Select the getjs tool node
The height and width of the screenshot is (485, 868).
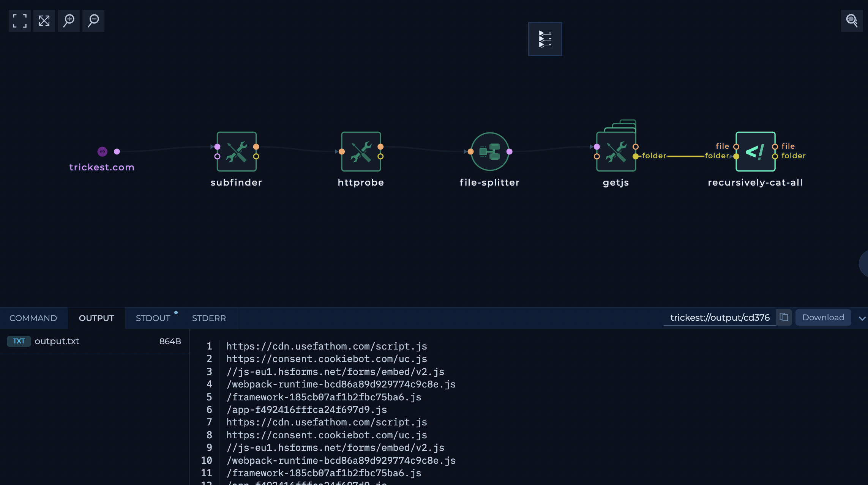(616, 152)
